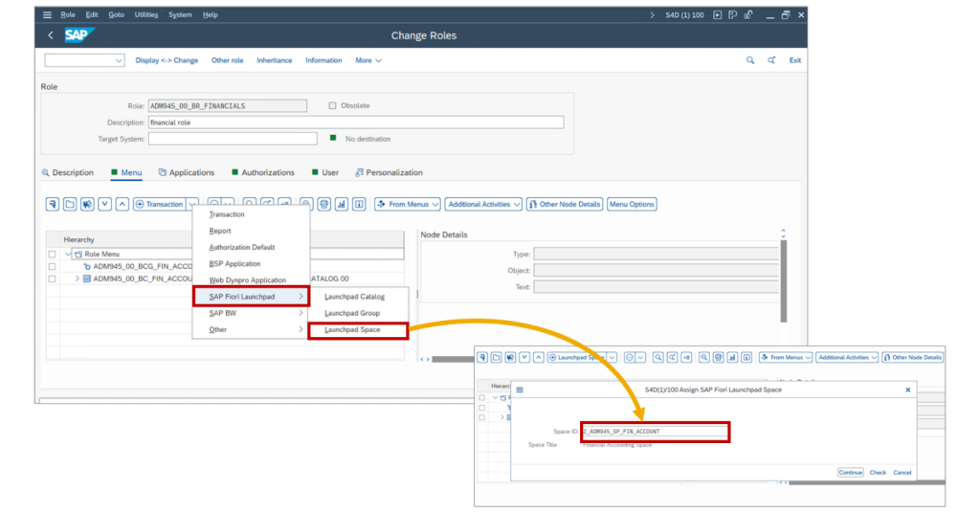Click Check in the Assign Space dialog
The image size is (980, 513).
878,473
